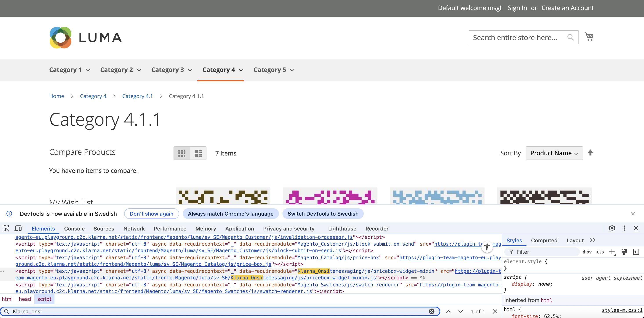Click the Sign In link
Viewport: 644px width, 318px height.
pyautogui.click(x=517, y=8)
